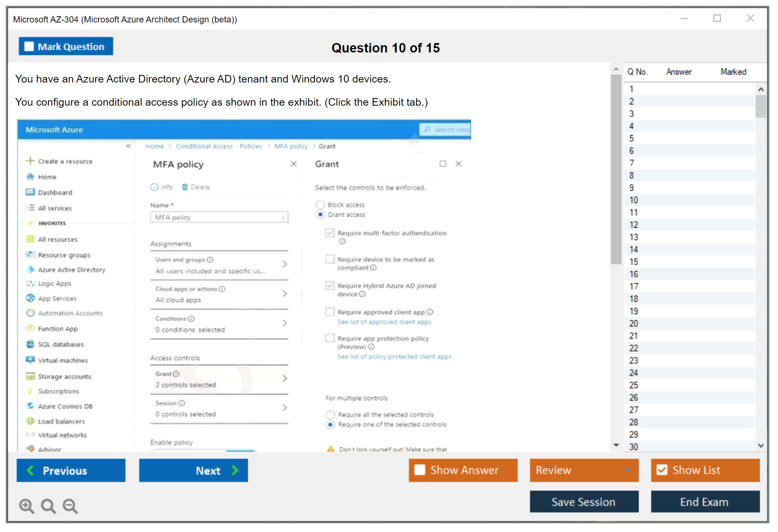Click the Create a resource plus icon
The height and width of the screenshot is (532, 778).
[30, 161]
